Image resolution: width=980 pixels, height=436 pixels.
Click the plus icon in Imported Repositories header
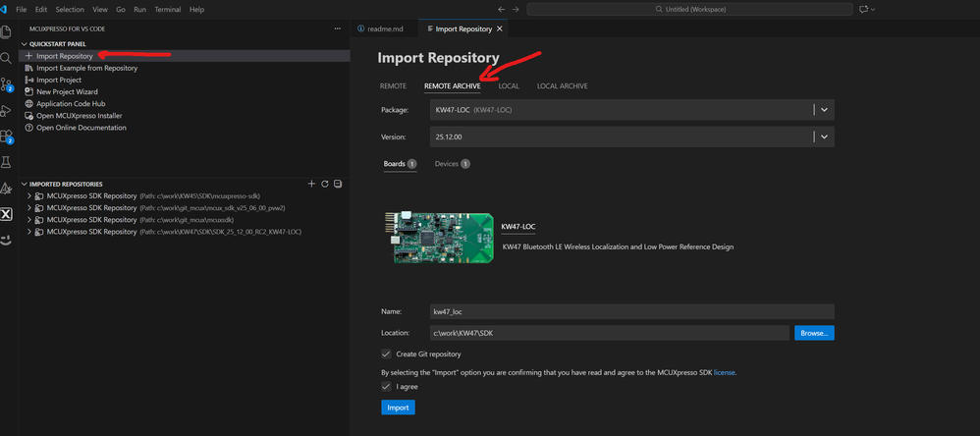pyautogui.click(x=312, y=184)
